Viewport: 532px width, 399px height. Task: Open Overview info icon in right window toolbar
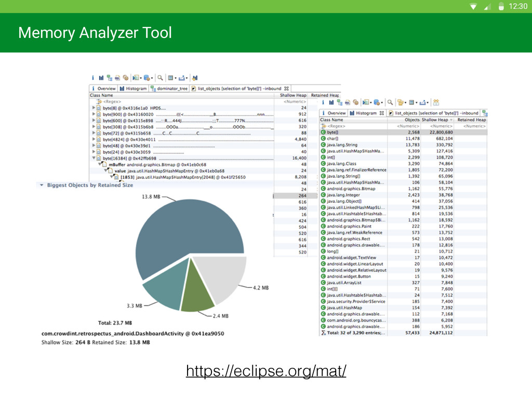323,102
